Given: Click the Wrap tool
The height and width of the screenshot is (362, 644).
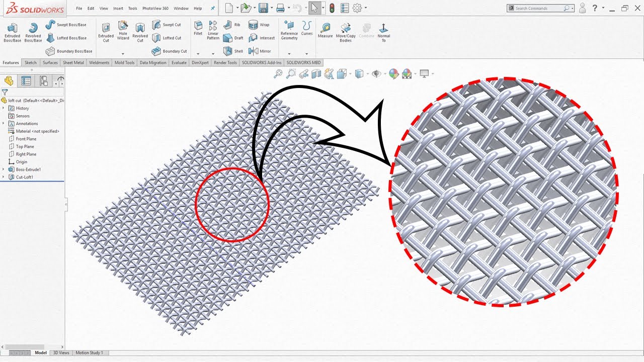Looking at the screenshot, I should [259, 25].
